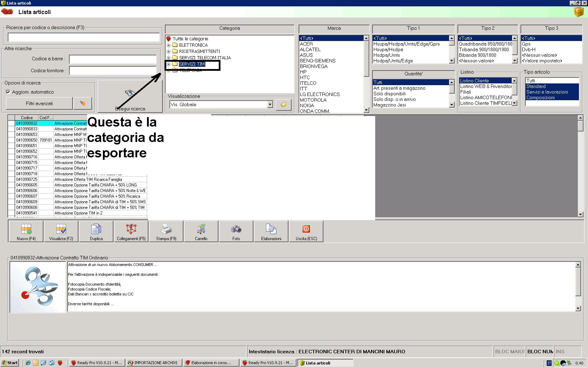Click the Duplica article button
This screenshot has height=368, width=588.
96,231
